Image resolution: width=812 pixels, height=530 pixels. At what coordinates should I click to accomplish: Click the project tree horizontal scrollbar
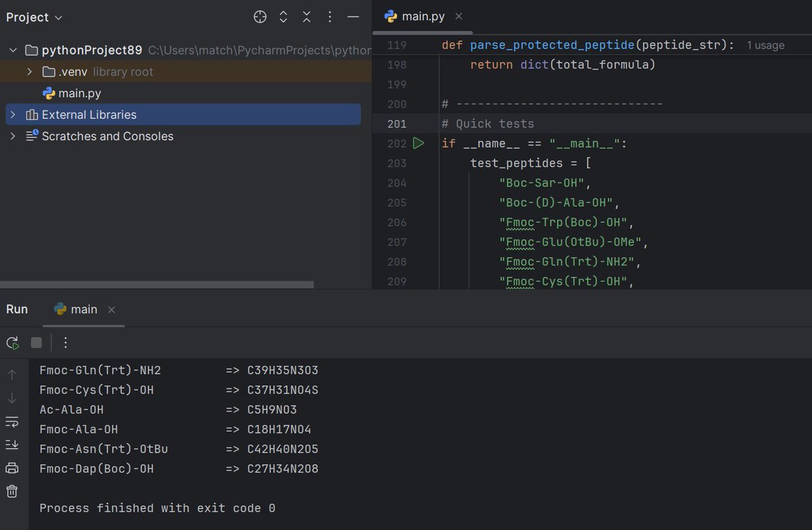point(157,285)
